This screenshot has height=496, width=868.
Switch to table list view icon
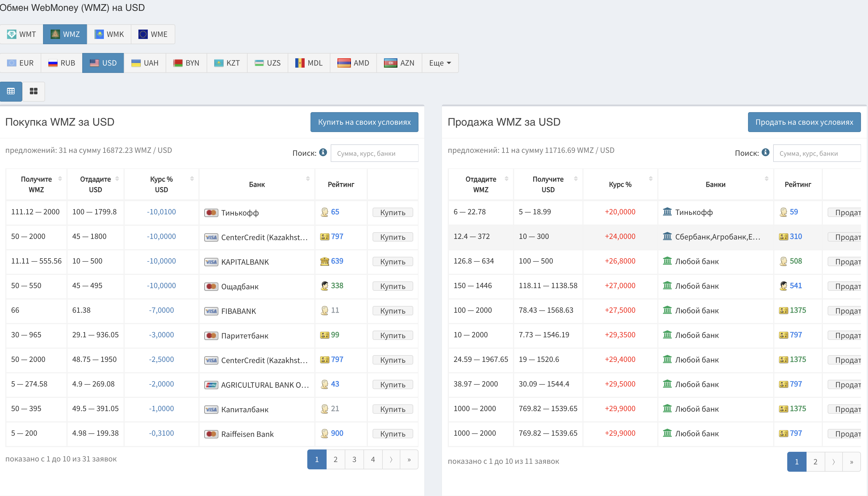point(11,91)
